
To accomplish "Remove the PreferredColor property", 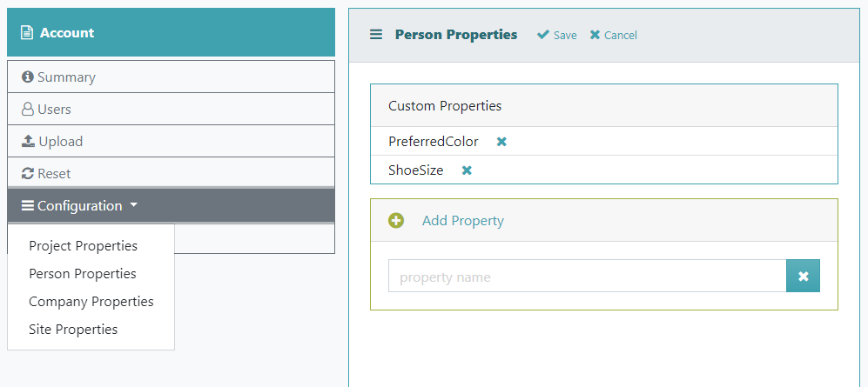I will coord(501,142).
